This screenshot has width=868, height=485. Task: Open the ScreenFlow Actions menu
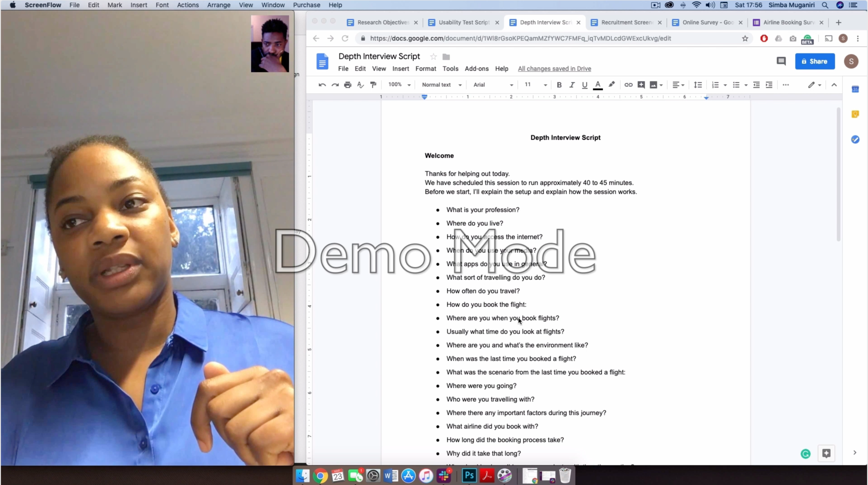click(188, 5)
